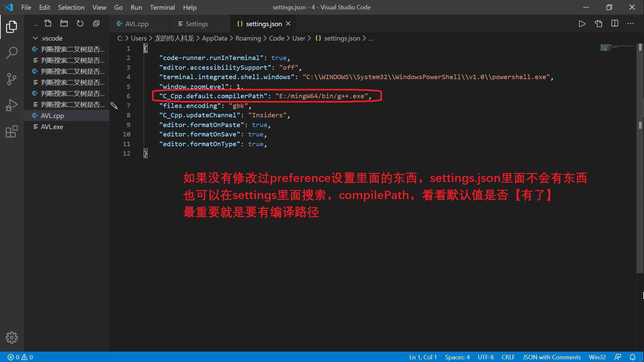Click the C_Cpp.default.compilerPath line

click(266, 96)
